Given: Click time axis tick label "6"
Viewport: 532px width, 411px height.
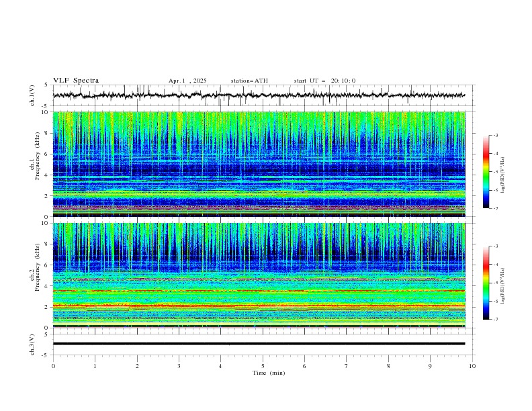Looking at the screenshot, I should [304, 366].
